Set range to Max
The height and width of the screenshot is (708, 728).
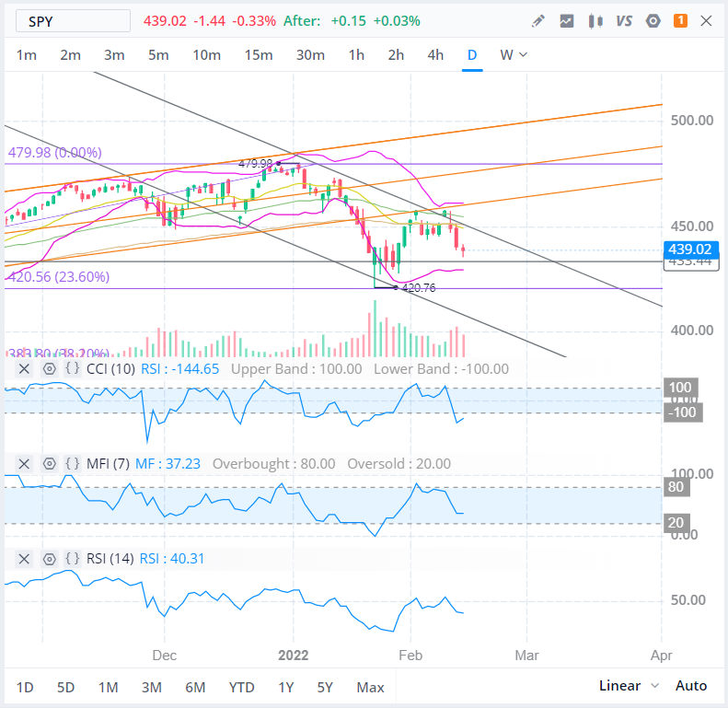point(371,687)
